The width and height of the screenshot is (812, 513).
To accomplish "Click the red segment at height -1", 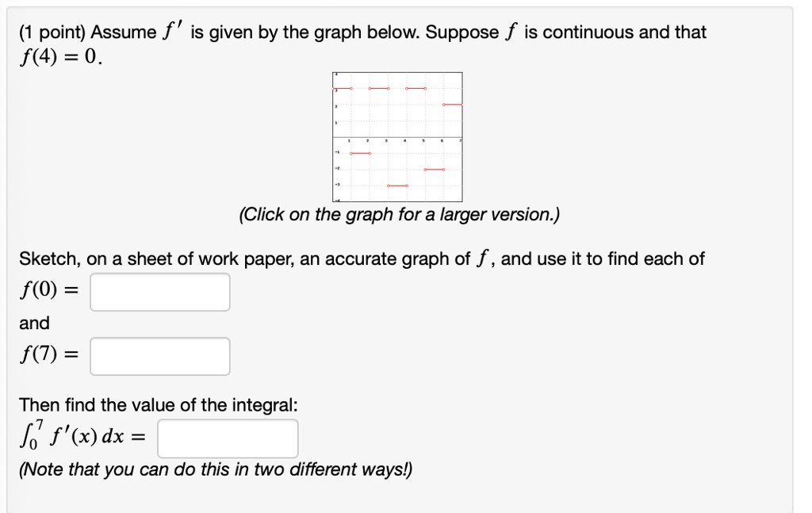I will tap(360, 153).
